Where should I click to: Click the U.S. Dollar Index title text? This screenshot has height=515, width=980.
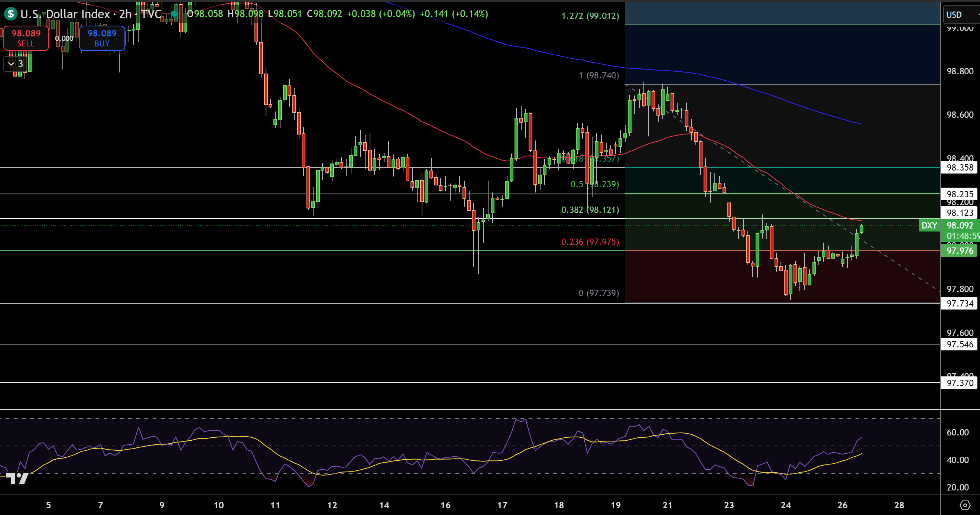[x=65, y=14]
